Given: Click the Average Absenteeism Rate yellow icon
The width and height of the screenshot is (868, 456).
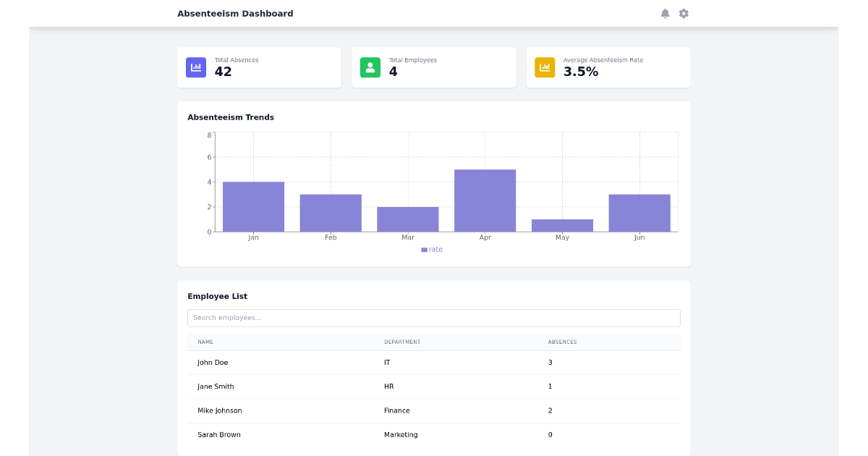Looking at the screenshot, I should (x=545, y=67).
